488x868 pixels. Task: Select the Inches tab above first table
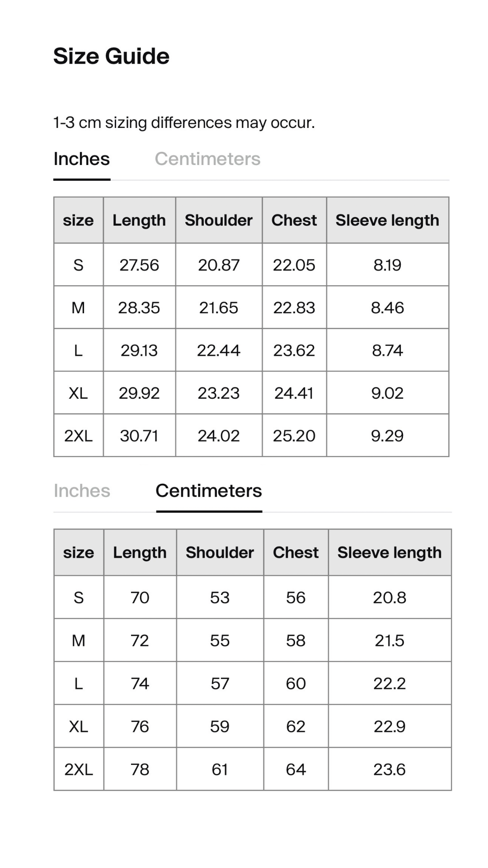click(x=82, y=159)
